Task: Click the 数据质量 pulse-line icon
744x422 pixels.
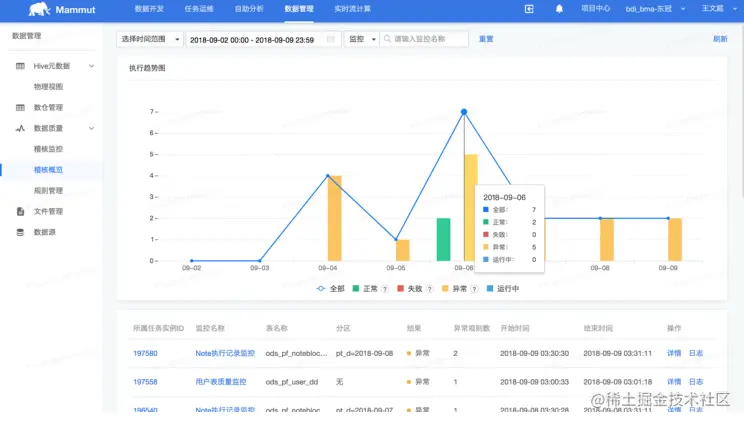Action: click(20, 128)
